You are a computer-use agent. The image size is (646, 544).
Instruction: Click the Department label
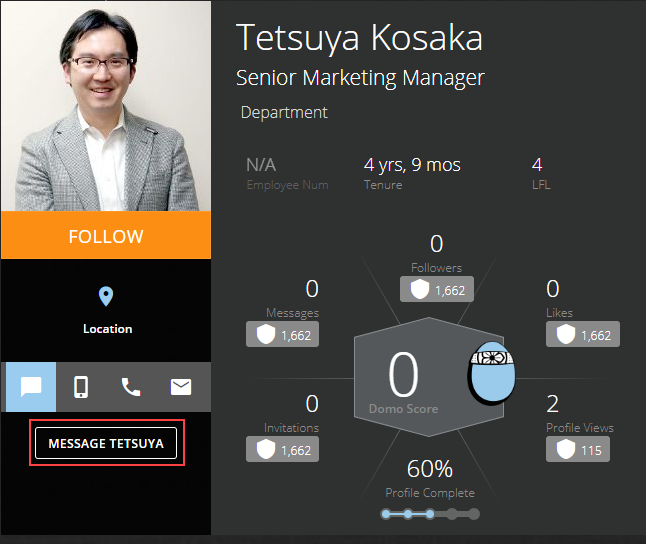(284, 113)
